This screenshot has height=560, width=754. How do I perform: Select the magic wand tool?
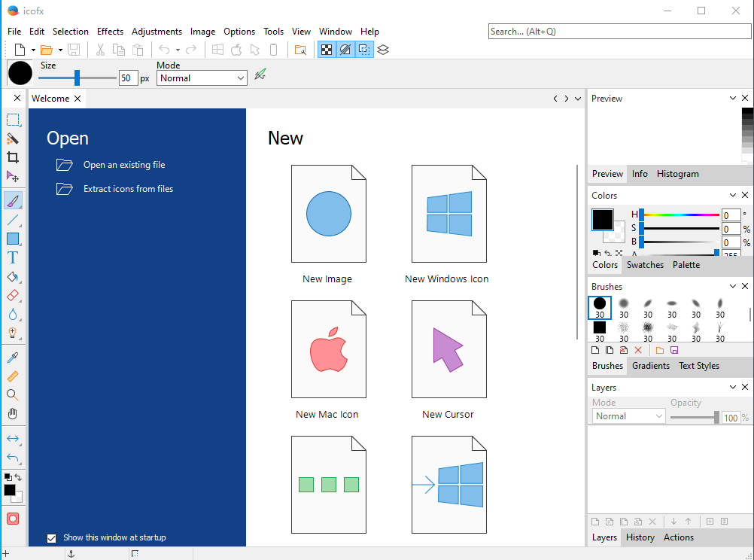pos(13,139)
